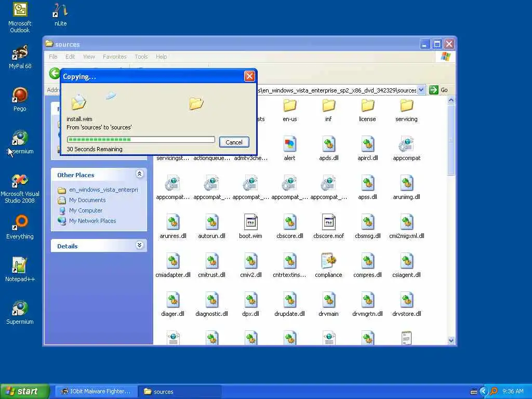Expand hidden system tray icons
This screenshot has height=399, width=532.
pos(484,392)
